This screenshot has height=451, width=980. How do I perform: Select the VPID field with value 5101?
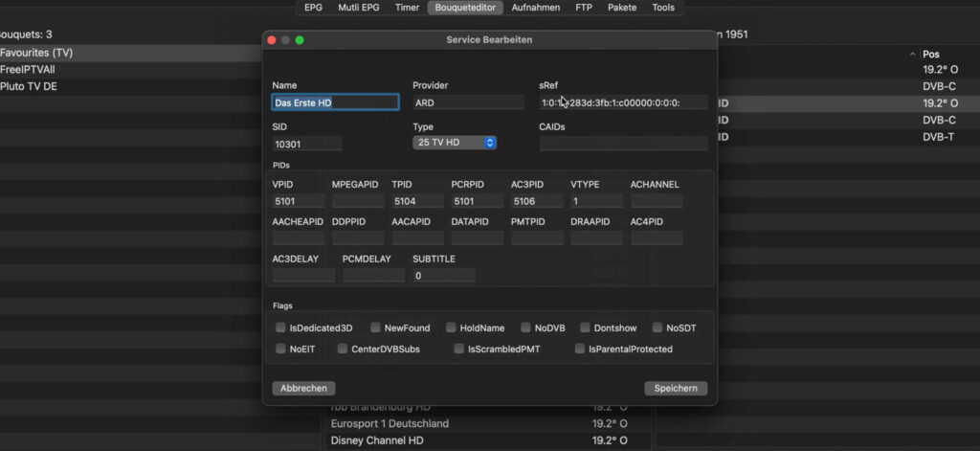pyautogui.click(x=299, y=201)
